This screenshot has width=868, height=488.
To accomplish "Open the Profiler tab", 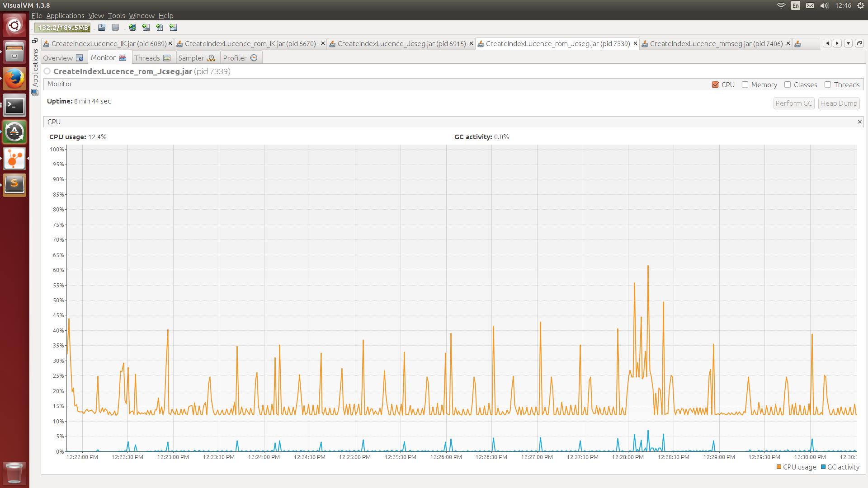I will (x=240, y=58).
